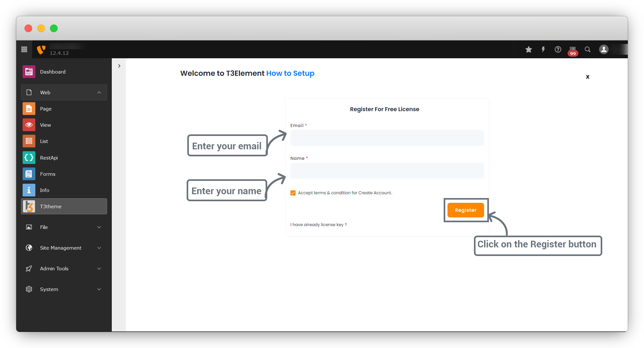Click the System section label

coord(49,289)
